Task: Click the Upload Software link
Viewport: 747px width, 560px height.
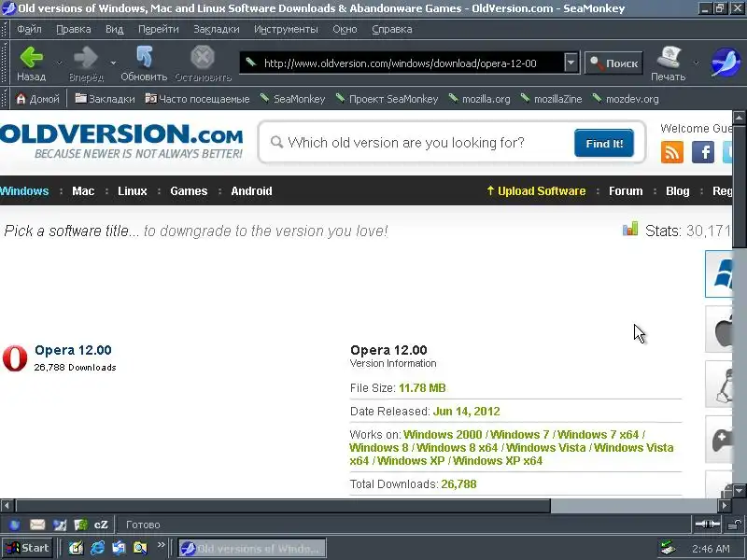Action: pos(536,191)
